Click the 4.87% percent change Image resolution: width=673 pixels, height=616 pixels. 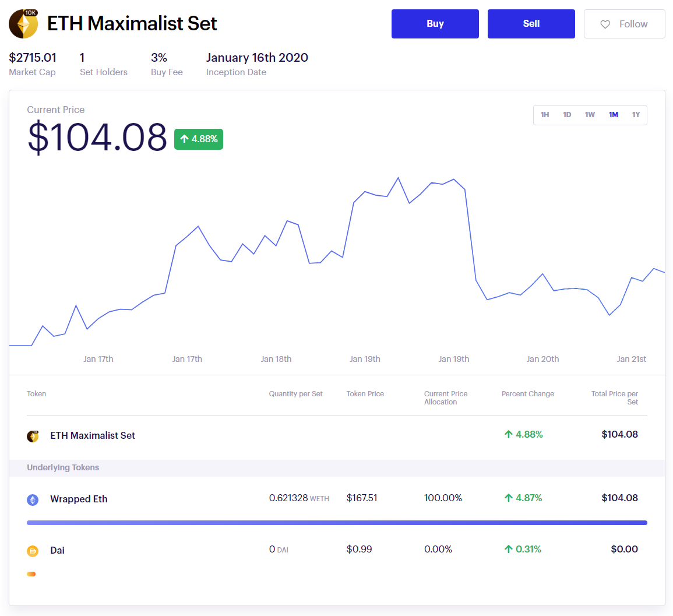pos(523,498)
